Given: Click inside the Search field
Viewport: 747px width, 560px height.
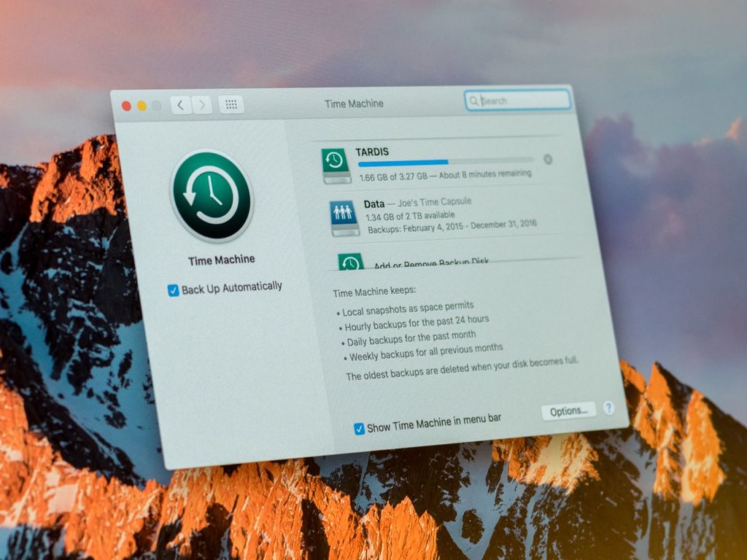Looking at the screenshot, I should [x=518, y=99].
